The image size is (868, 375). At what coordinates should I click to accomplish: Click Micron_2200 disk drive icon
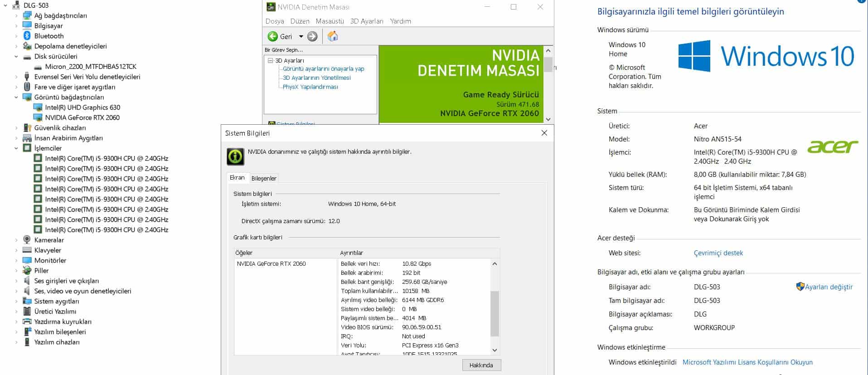point(38,67)
